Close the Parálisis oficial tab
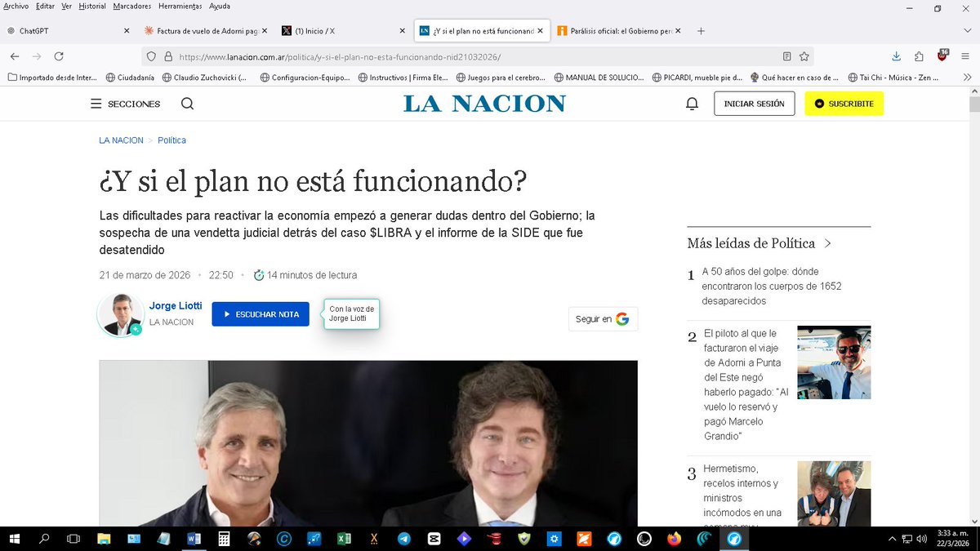980x551 pixels. (x=677, y=31)
